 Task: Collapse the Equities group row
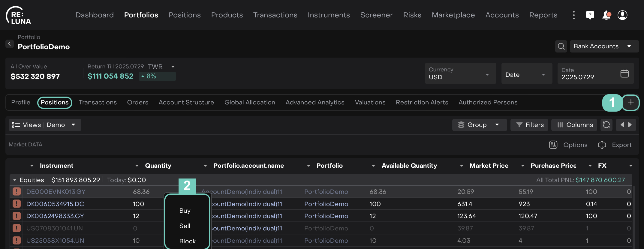pos(15,180)
